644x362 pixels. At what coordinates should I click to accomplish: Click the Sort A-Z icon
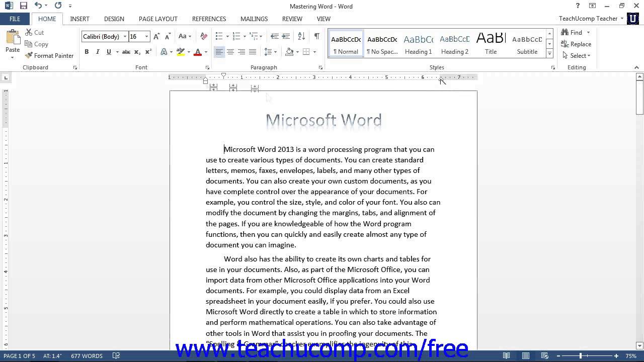coord(301,36)
